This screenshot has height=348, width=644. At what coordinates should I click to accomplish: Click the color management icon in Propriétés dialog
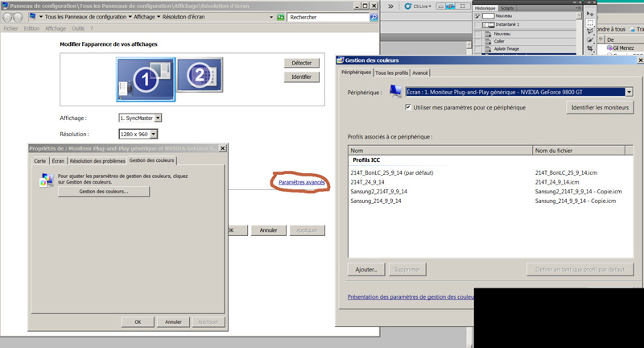(x=47, y=180)
